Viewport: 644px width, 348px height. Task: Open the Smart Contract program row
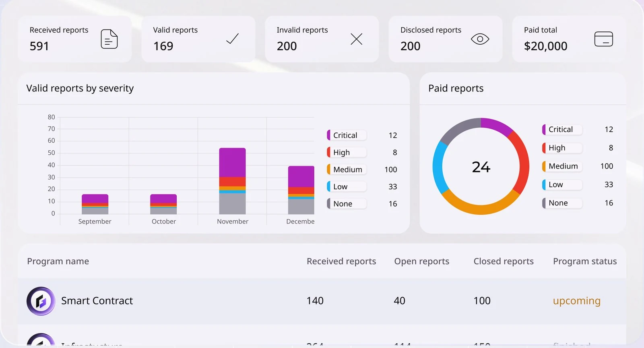322,301
